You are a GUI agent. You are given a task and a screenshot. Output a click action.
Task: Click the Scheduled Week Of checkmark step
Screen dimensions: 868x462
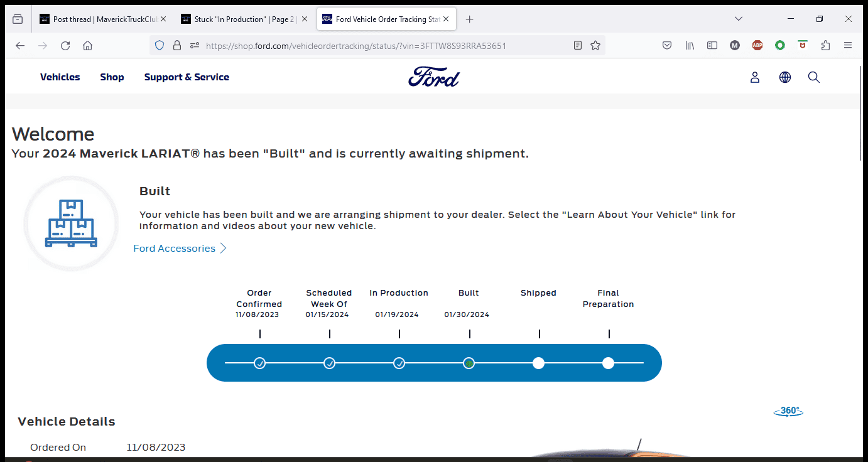330,363
